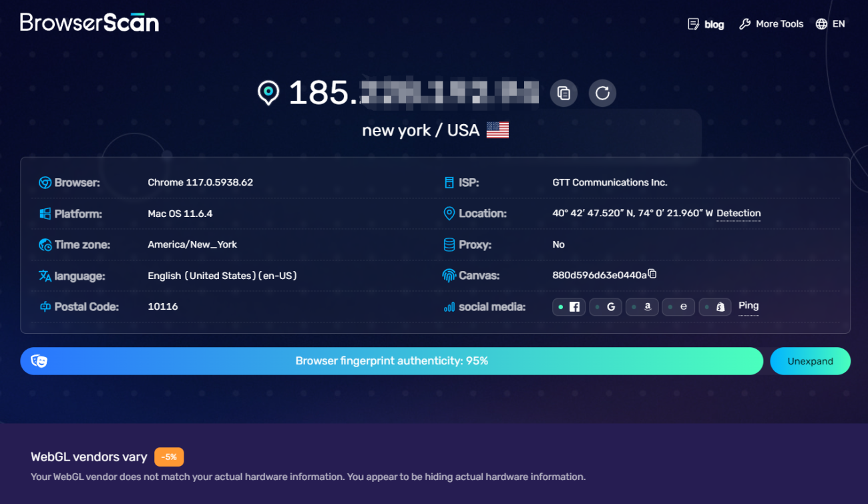Expand the More Tools menu
This screenshot has height=504, width=868.
tap(771, 23)
